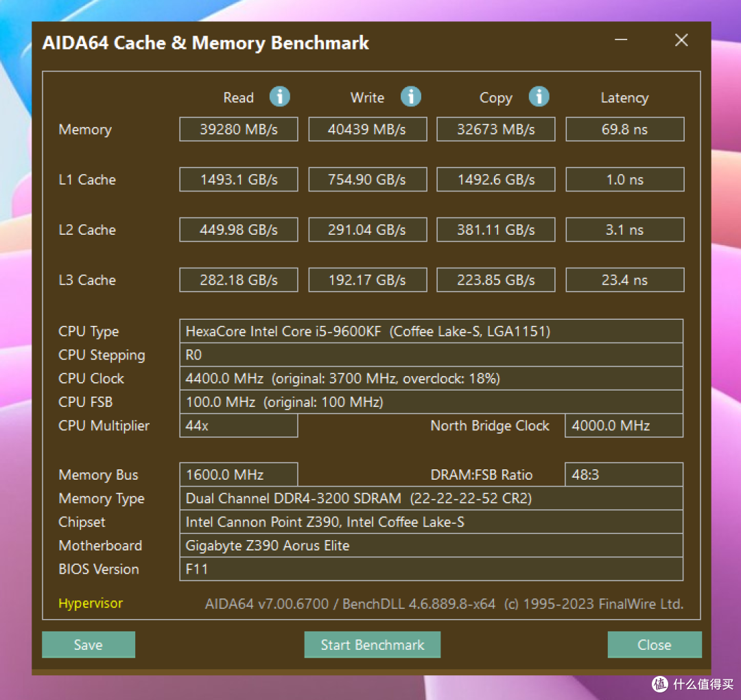Click the Memory Bus field 1600.0 MHz
The width and height of the screenshot is (741, 700).
coord(239,474)
